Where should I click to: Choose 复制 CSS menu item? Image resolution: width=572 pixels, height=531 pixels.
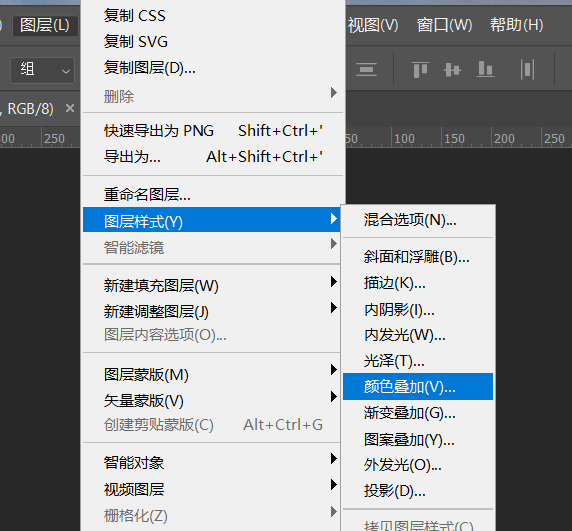(213, 16)
